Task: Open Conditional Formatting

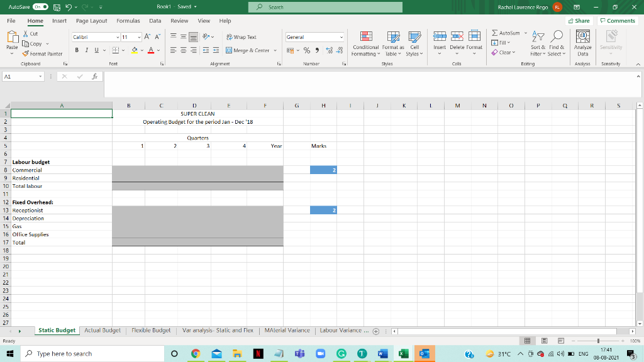Action: [x=366, y=43]
